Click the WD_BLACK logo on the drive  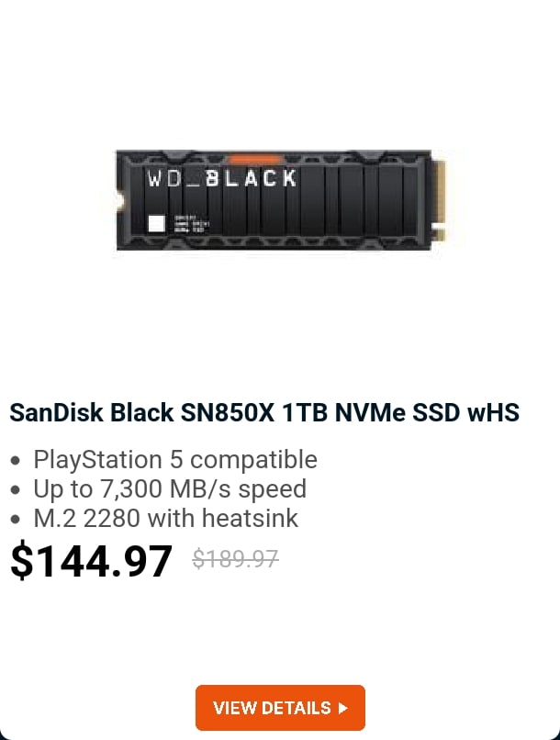coord(222,178)
